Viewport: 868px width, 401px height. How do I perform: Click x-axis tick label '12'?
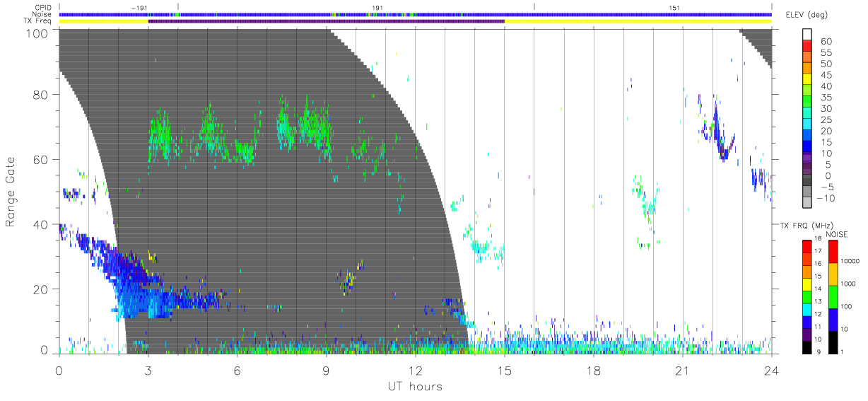415,370
